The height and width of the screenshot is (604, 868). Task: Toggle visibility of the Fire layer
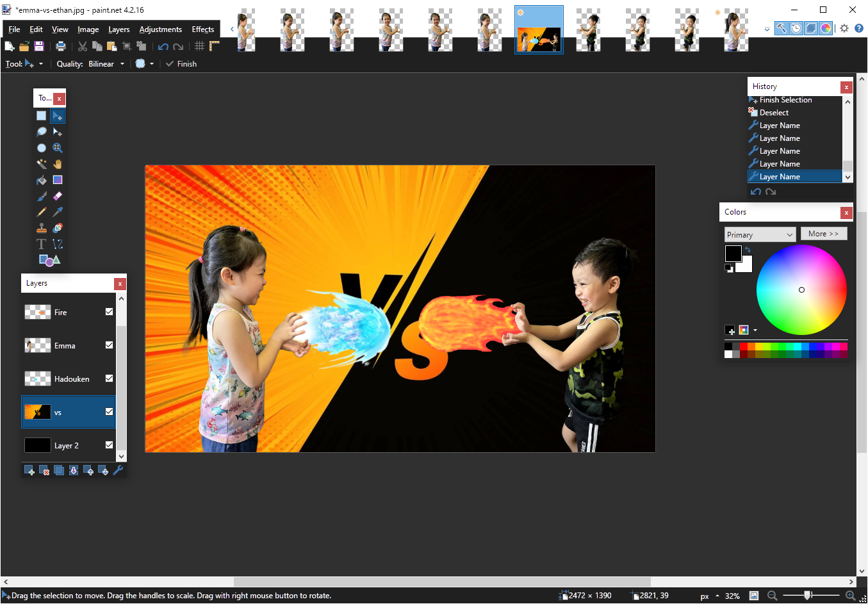[x=109, y=312]
